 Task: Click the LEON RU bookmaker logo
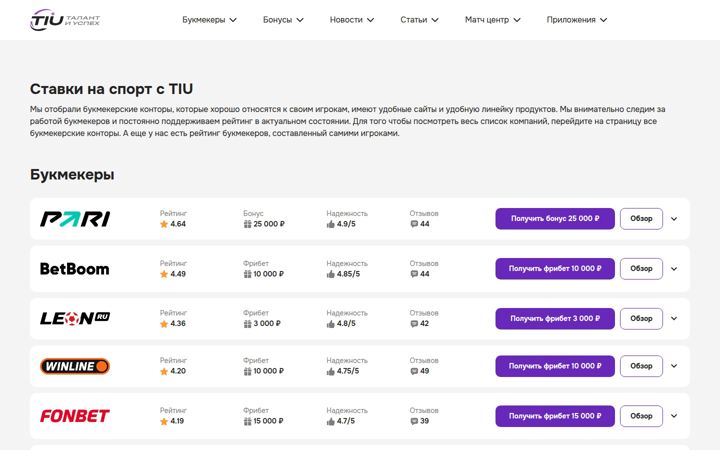pos(75,318)
